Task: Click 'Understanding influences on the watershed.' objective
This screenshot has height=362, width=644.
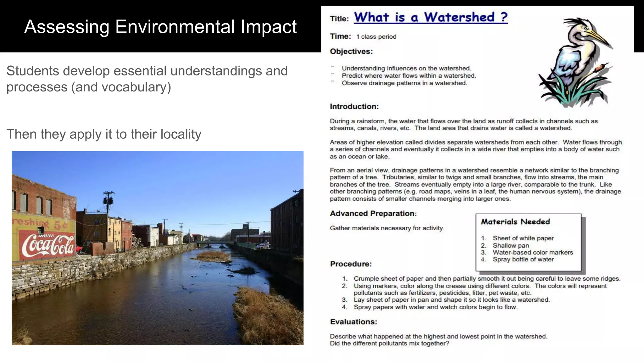Action: pyautogui.click(x=407, y=68)
